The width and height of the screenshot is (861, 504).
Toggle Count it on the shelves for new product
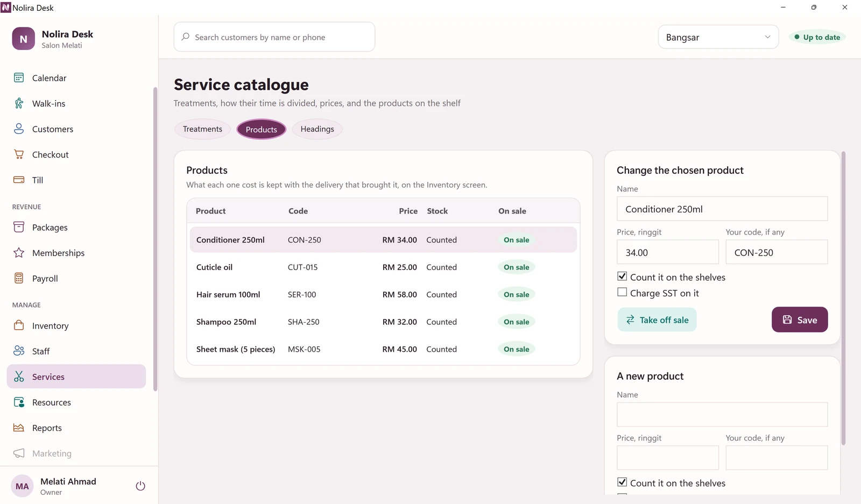[622, 482]
